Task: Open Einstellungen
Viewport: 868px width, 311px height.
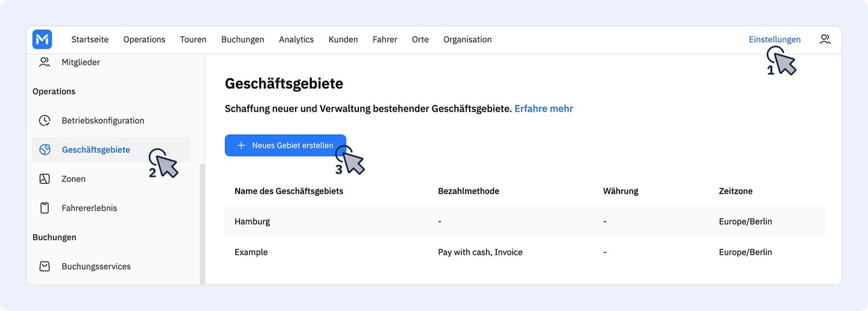Action: [775, 39]
